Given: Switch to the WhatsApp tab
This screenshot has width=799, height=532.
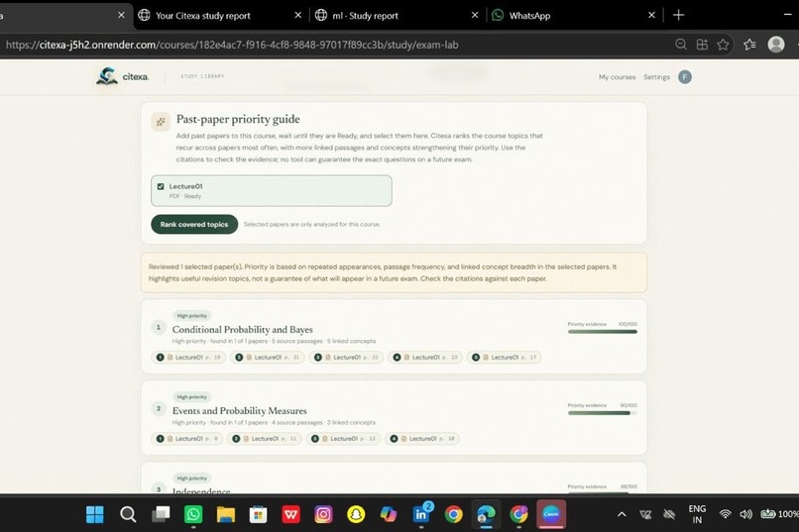Looking at the screenshot, I should (574, 15).
